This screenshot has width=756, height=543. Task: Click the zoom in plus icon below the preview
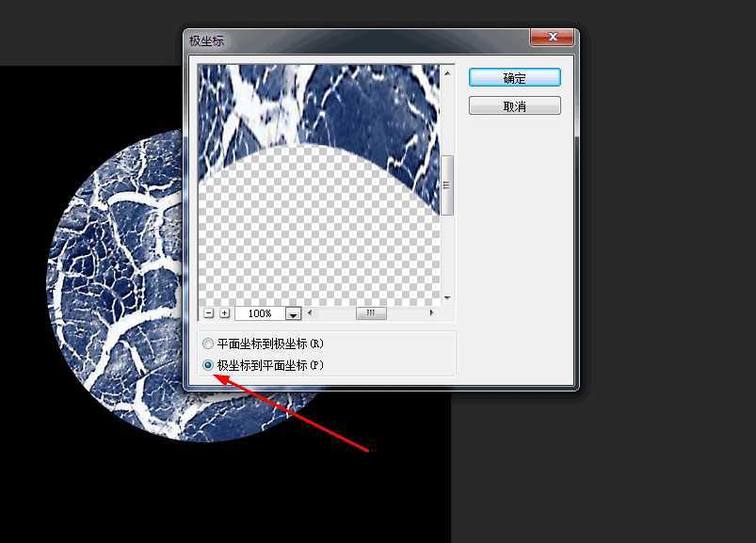click(224, 311)
